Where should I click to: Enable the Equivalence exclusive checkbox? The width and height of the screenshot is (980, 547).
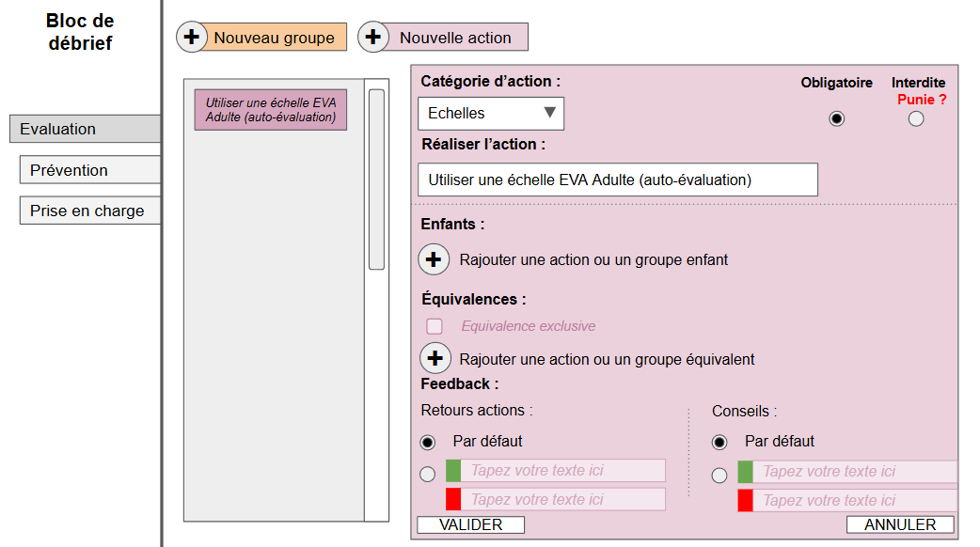pos(435,326)
